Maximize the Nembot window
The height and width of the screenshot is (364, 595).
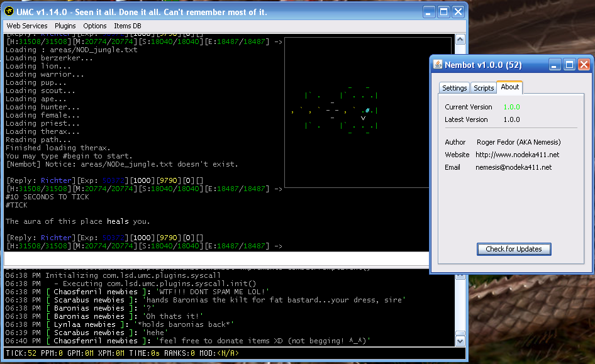pyautogui.click(x=569, y=65)
